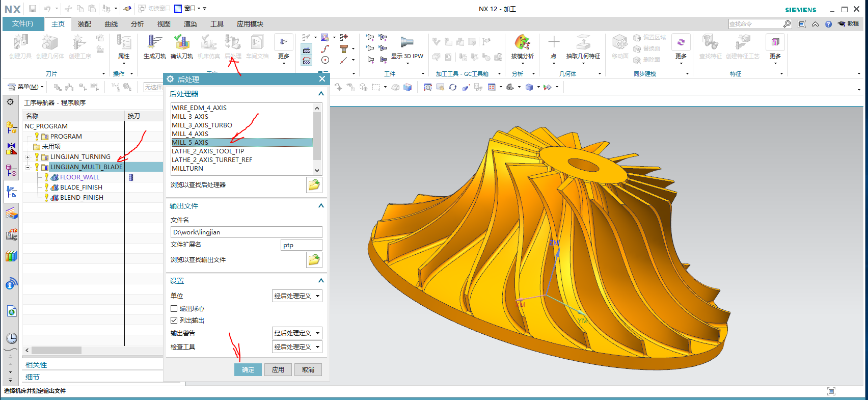The height and width of the screenshot is (400, 868).
Task: Click the 应用 button
Action: (278, 370)
